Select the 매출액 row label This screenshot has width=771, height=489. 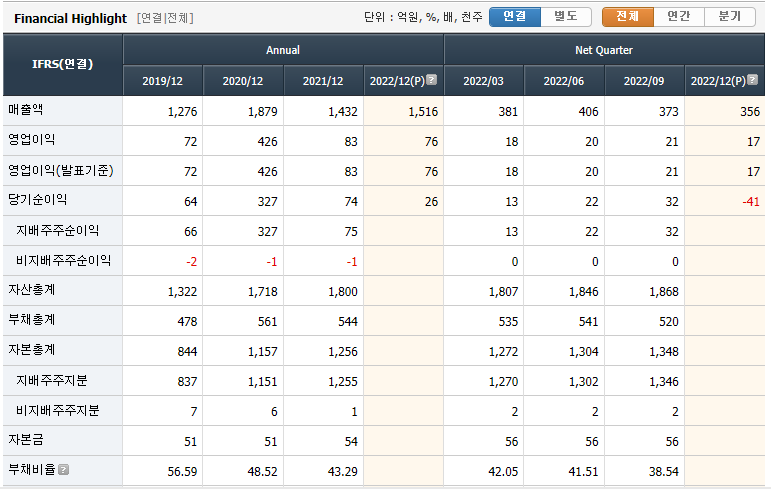click(26, 110)
